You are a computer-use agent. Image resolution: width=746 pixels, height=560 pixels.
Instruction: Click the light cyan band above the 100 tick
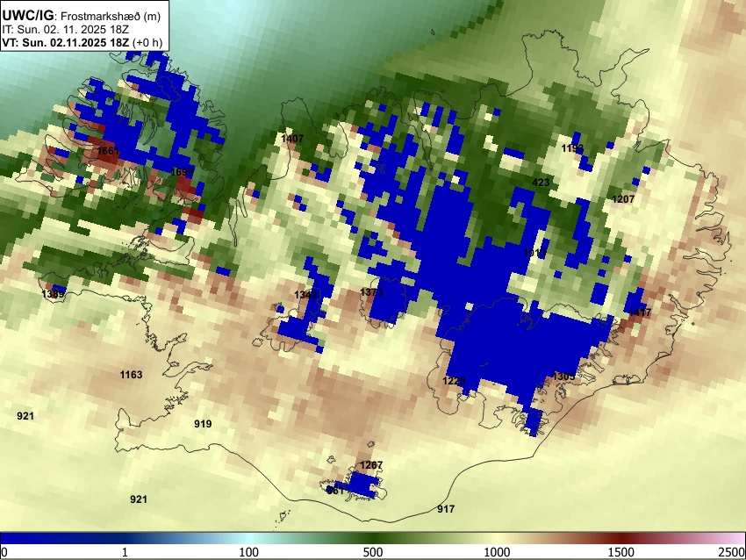point(249,538)
